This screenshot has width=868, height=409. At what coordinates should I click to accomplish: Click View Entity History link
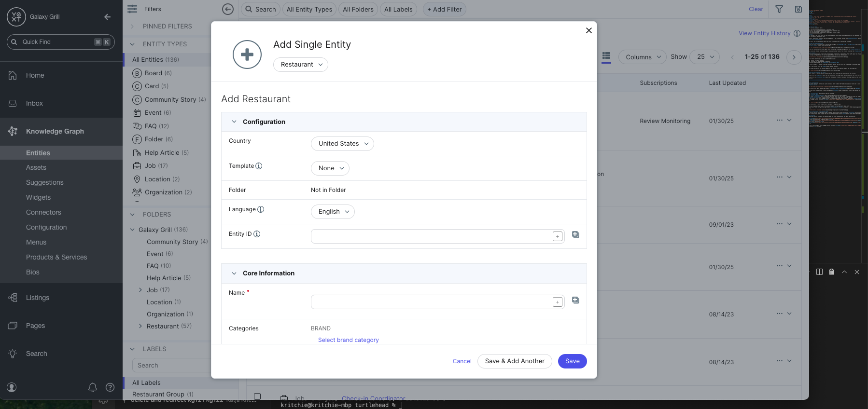[x=765, y=33]
